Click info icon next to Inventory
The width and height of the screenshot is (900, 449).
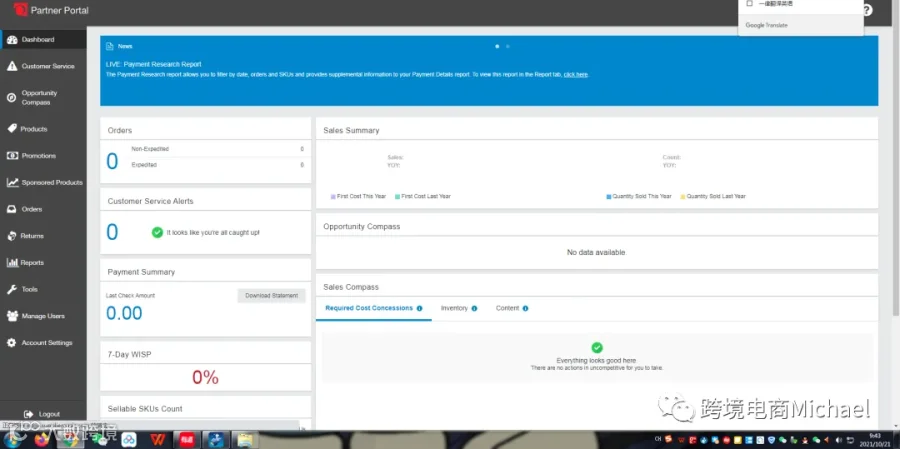pos(474,308)
